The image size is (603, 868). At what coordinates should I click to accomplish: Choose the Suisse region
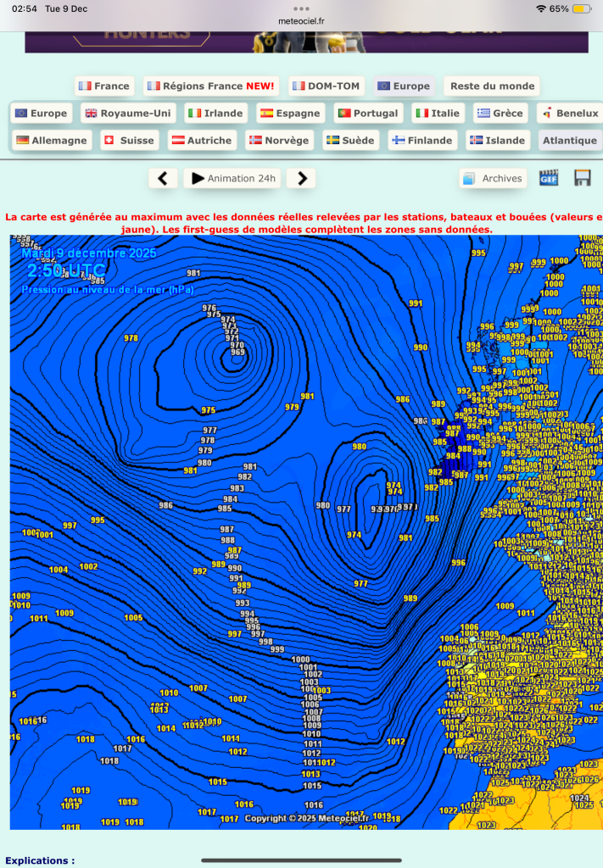pyautogui.click(x=130, y=140)
